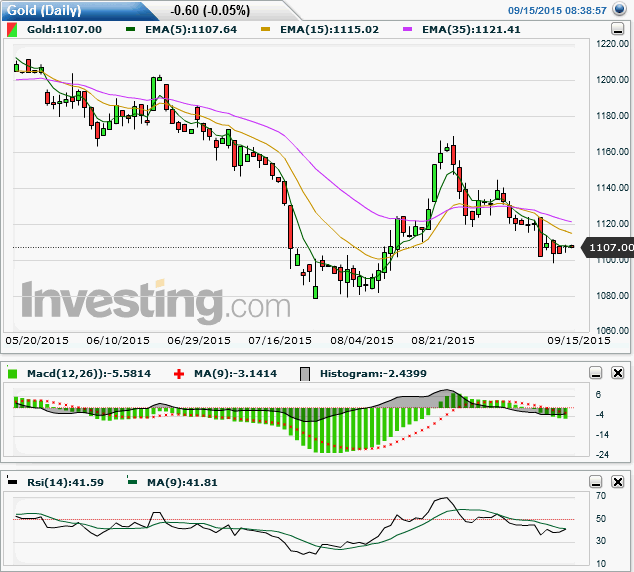Image resolution: width=634 pixels, height=572 pixels.
Task: Click the 09/15/2015 08:38:57 timestamp
Action: tap(557, 11)
